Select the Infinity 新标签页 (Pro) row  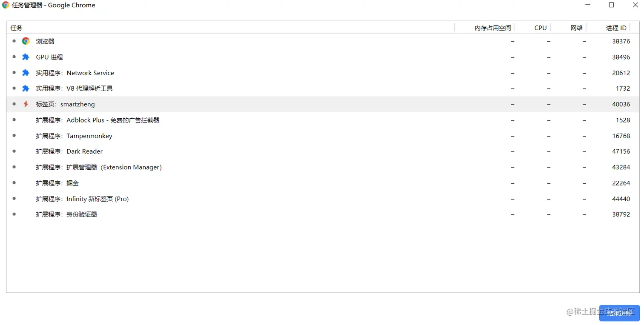[82, 199]
